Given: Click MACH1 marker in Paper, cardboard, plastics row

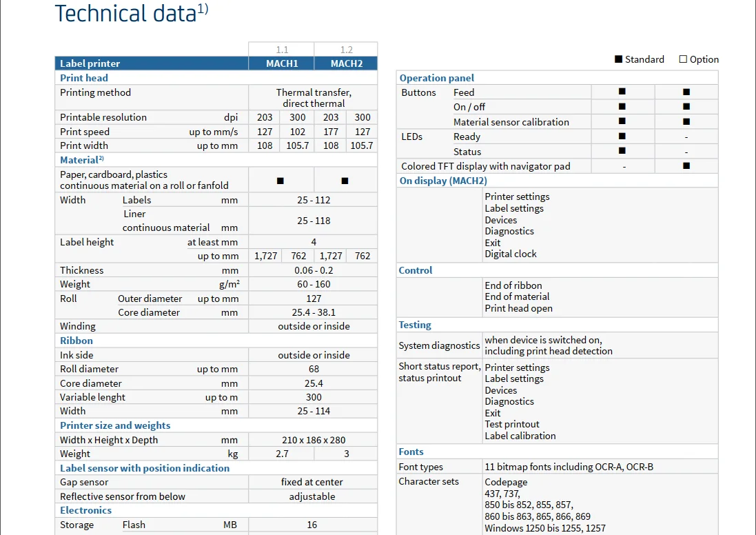Looking at the screenshot, I should click(x=280, y=181).
